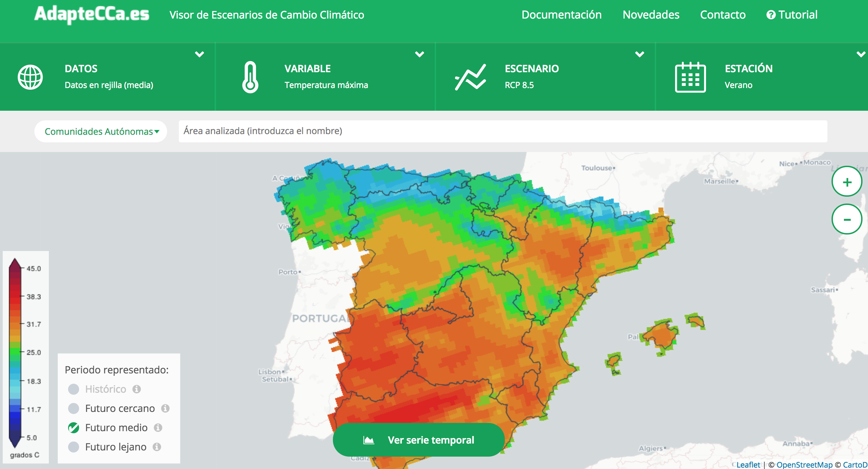
Task: Click the Estación calendar icon
Action: [x=690, y=77]
